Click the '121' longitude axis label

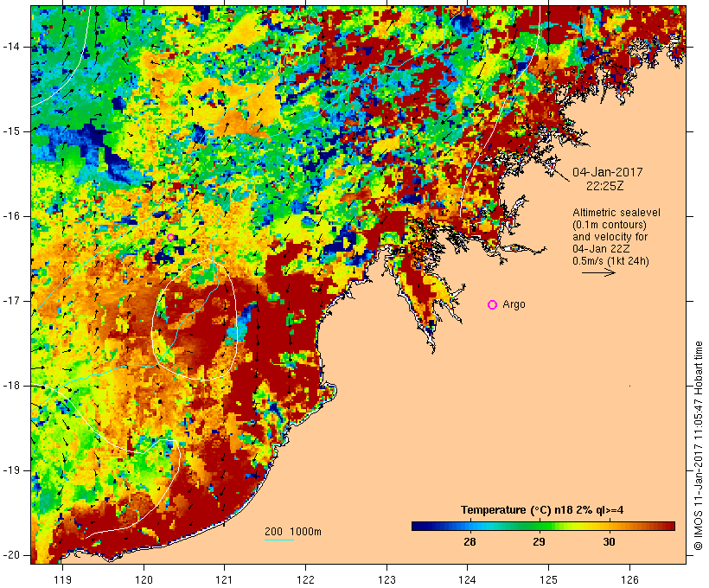[x=224, y=580]
